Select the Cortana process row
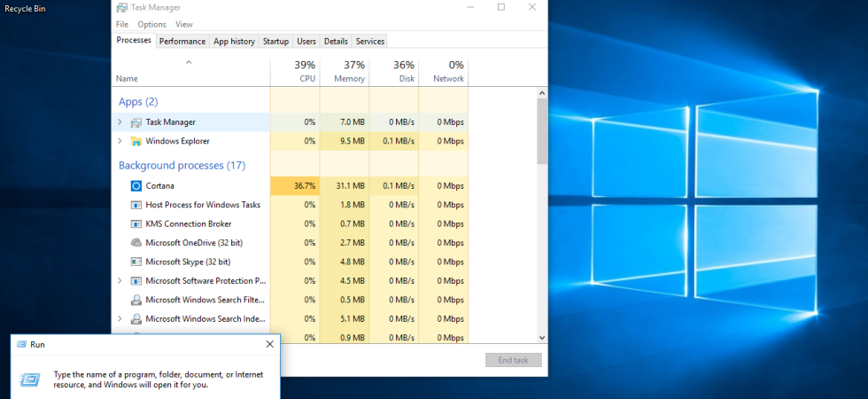The height and width of the screenshot is (399, 868). click(x=291, y=186)
